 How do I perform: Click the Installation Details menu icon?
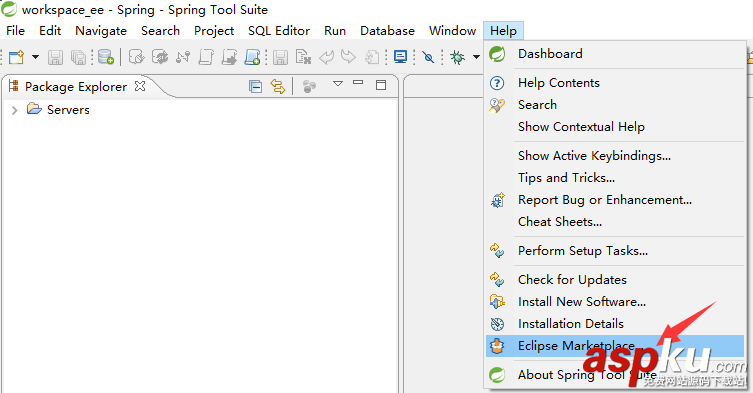coord(497,324)
